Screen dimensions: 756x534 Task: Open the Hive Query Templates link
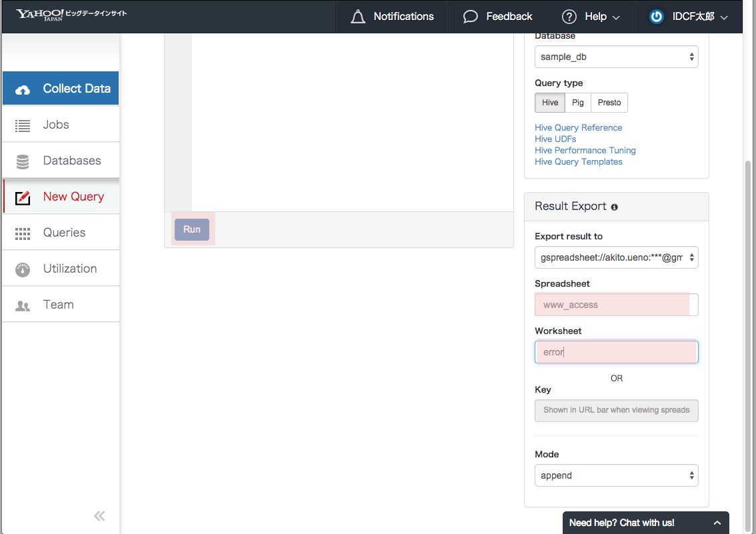coord(578,162)
